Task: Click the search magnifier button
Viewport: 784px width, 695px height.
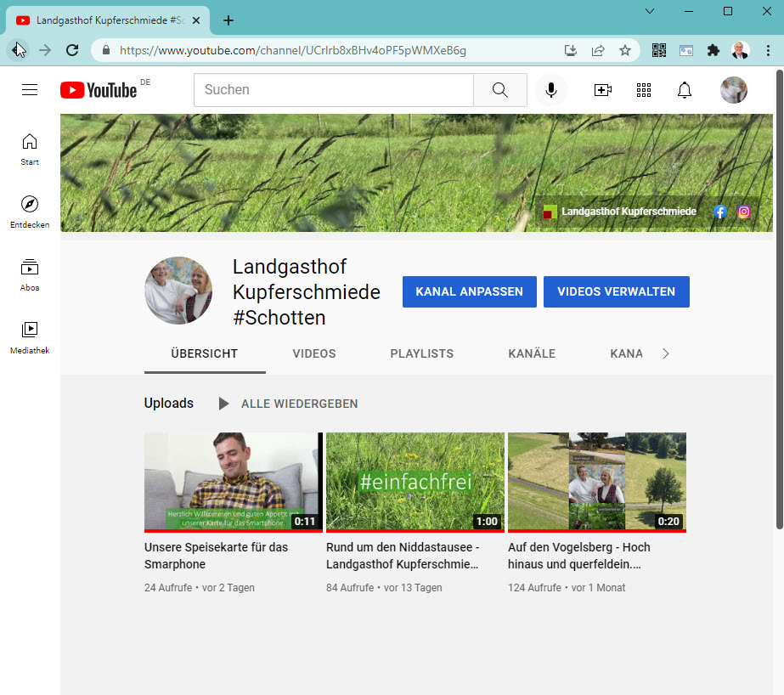Action: click(x=500, y=90)
